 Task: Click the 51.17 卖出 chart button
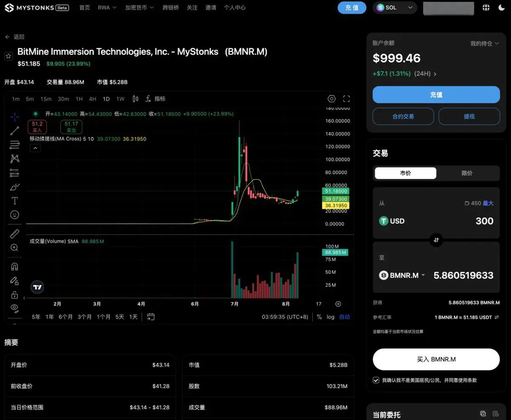pyautogui.click(x=71, y=127)
